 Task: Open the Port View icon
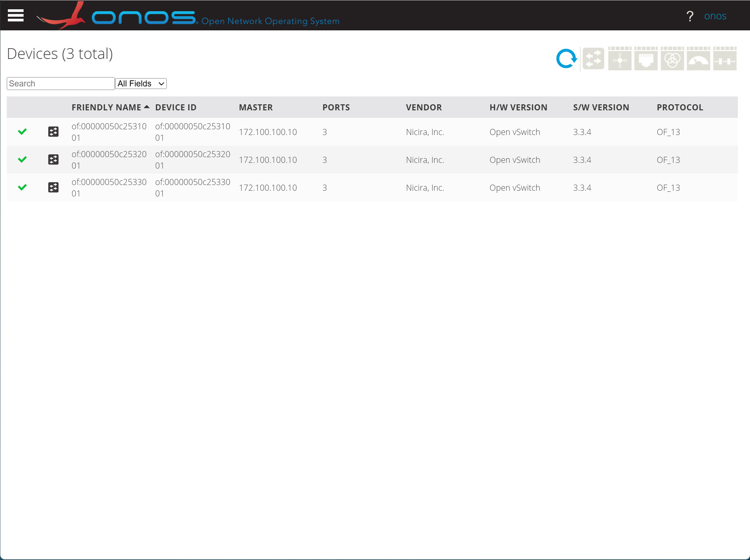tap(646, 59)
